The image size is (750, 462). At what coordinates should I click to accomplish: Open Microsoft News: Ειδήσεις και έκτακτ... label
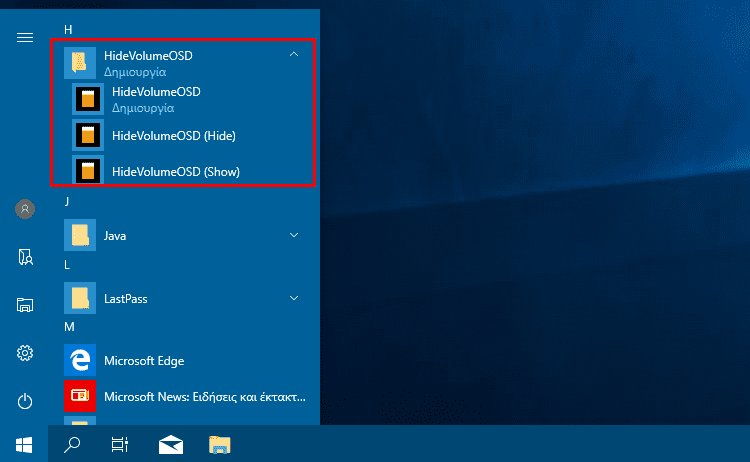point(205,397)
